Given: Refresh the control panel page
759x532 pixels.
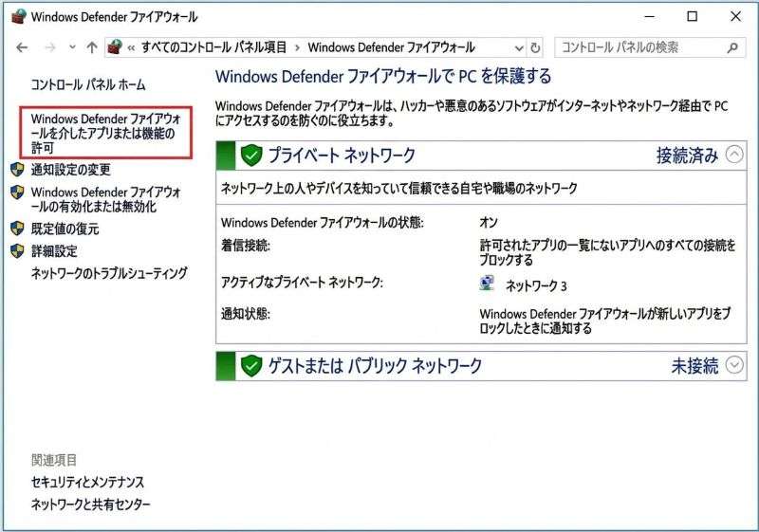Looking at the screenshot, I should point(535,47).
